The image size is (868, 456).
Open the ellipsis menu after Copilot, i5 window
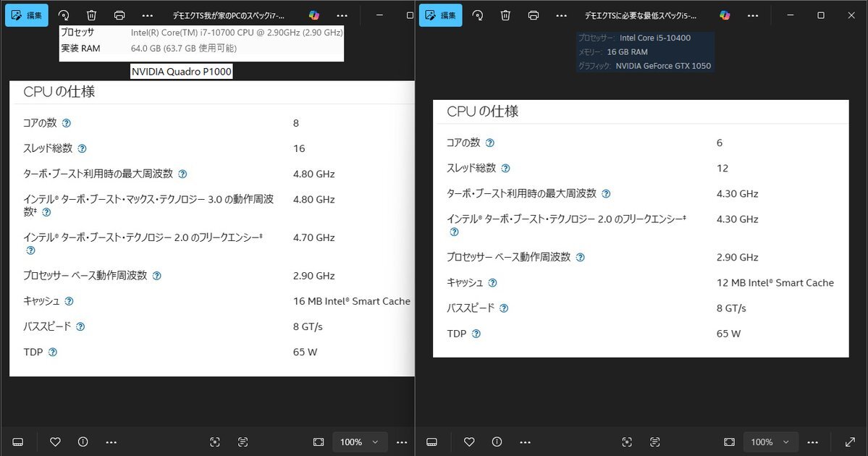point(753,15)
